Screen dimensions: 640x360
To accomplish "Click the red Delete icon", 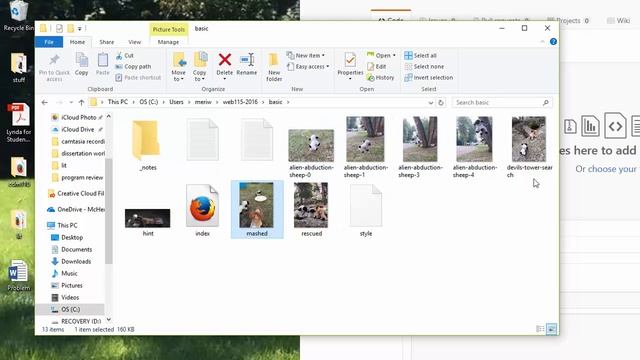I will [224, 60].
